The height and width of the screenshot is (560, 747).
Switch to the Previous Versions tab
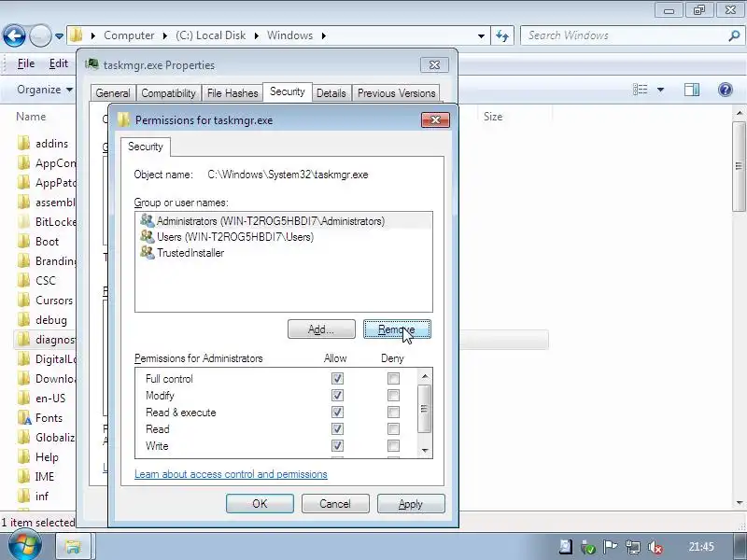(396, 92)
